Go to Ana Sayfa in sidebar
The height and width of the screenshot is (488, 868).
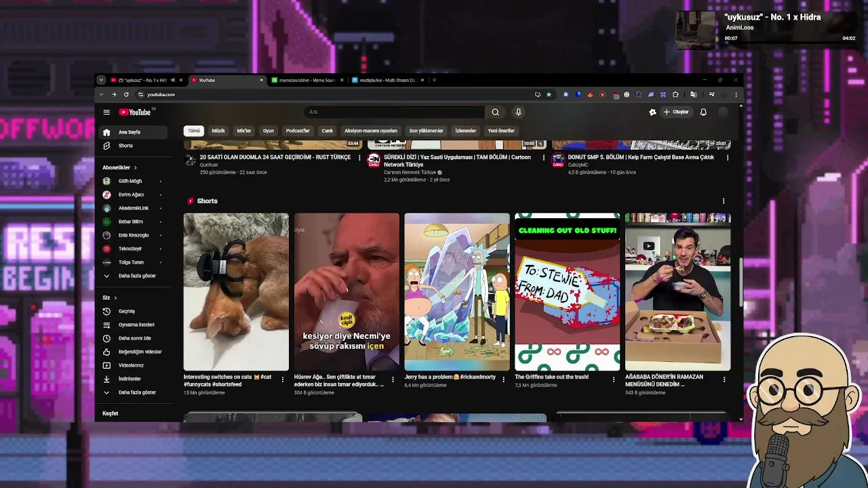[134, 132]
